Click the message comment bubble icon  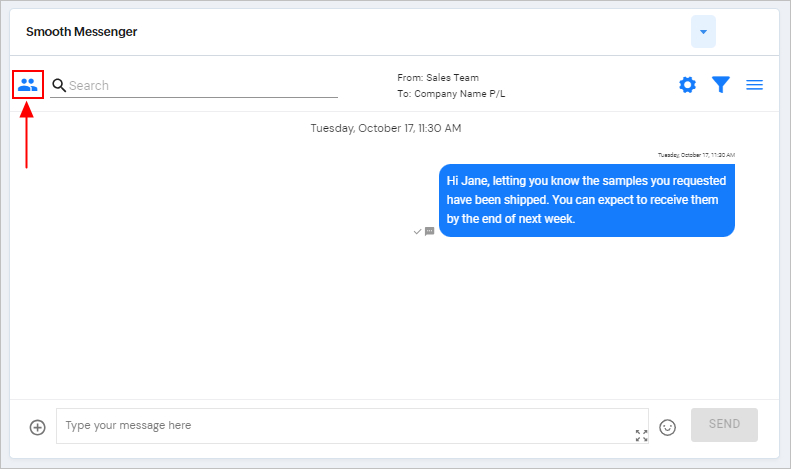(429, 231)
